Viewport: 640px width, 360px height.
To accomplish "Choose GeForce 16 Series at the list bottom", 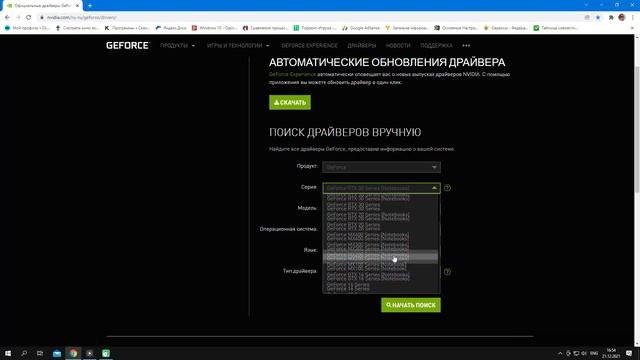I will pyautogui.click(x=348, y=287).
